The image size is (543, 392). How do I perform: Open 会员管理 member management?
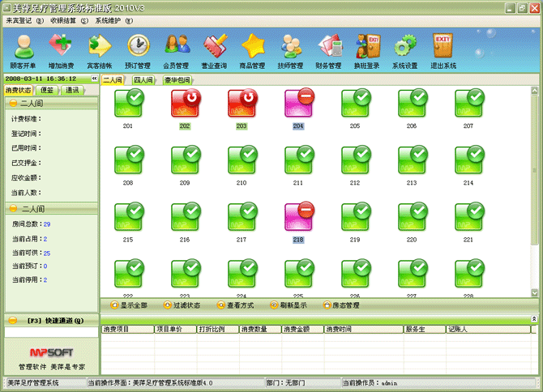coord(177,49)
